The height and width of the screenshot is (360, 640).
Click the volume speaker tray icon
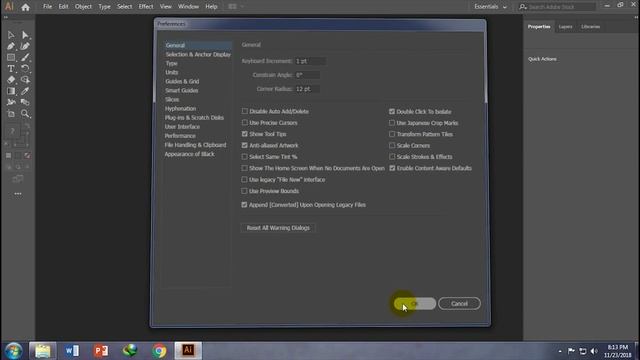(594, 351)
